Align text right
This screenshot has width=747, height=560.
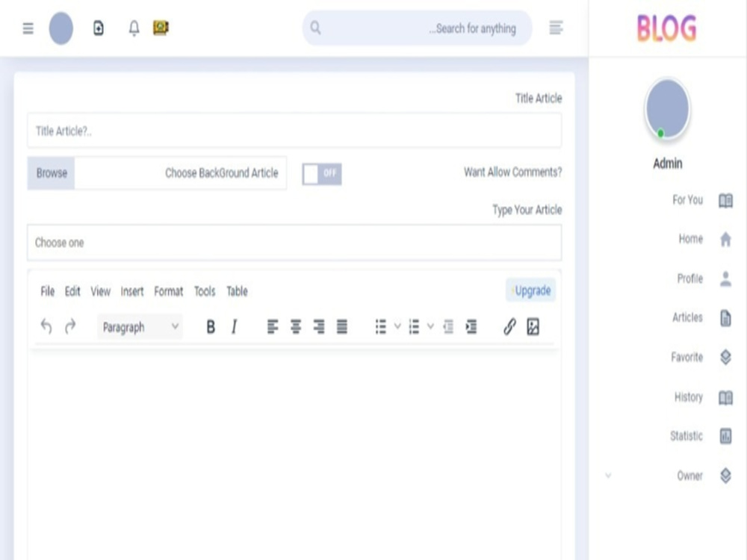(x=319, y=327)
